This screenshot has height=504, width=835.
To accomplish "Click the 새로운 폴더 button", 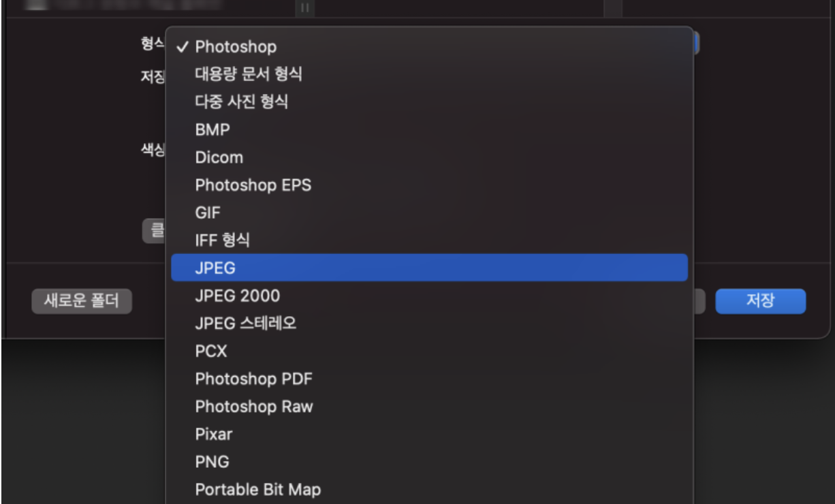I will tap(82, 301).
